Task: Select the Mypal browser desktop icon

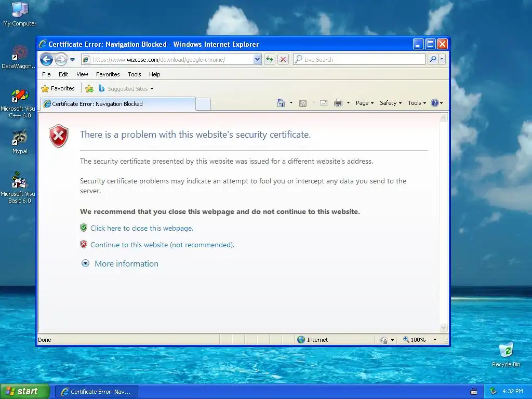Action: [x=20, y=142]
